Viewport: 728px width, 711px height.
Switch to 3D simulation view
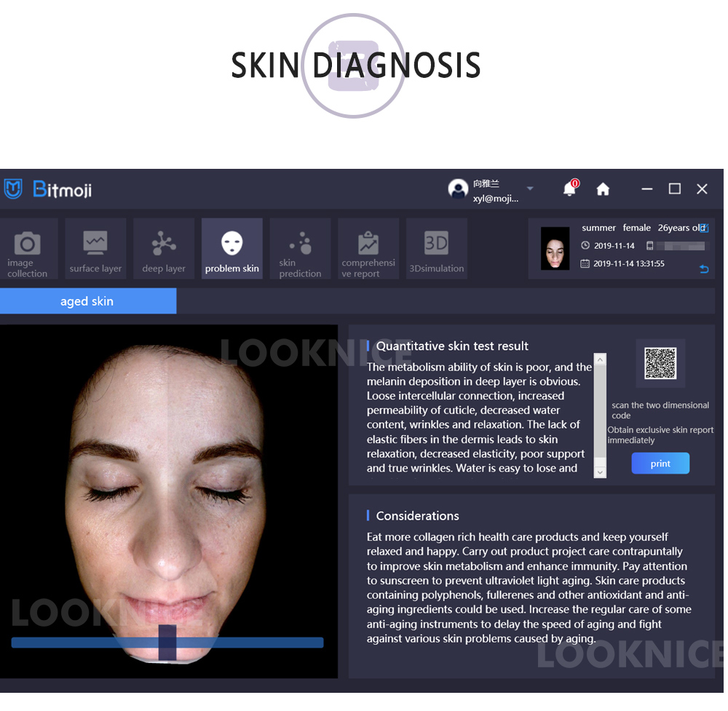tap(436, 247)
